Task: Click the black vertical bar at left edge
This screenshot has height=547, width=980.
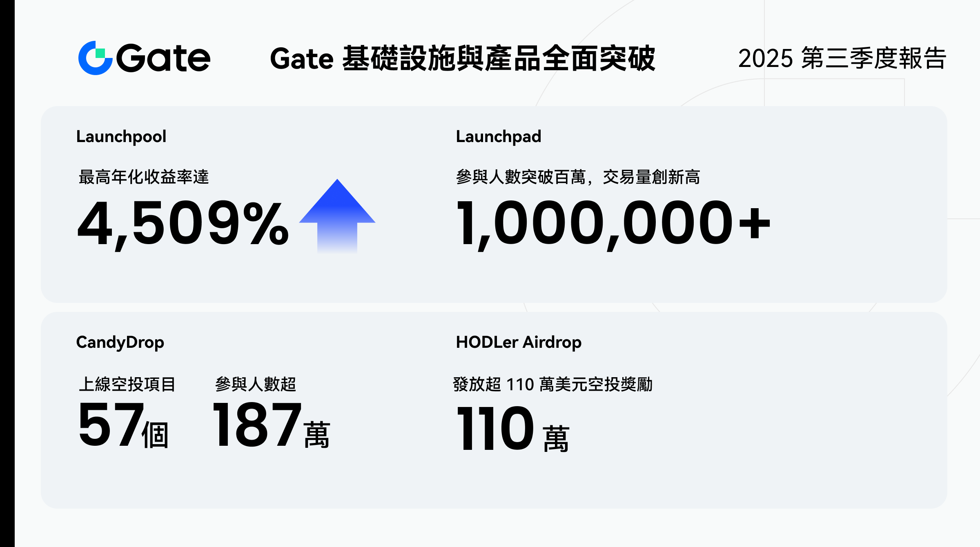Action: coord(7,273)
